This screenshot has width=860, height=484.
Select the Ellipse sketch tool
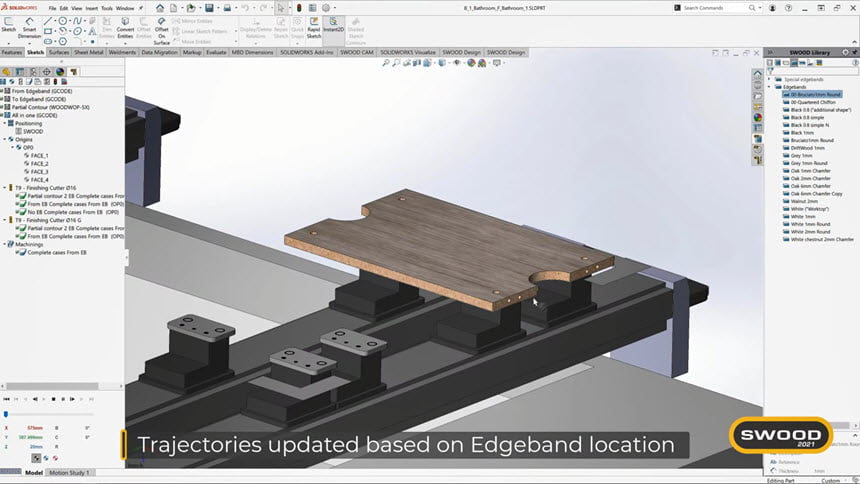[x=77, y=31]
